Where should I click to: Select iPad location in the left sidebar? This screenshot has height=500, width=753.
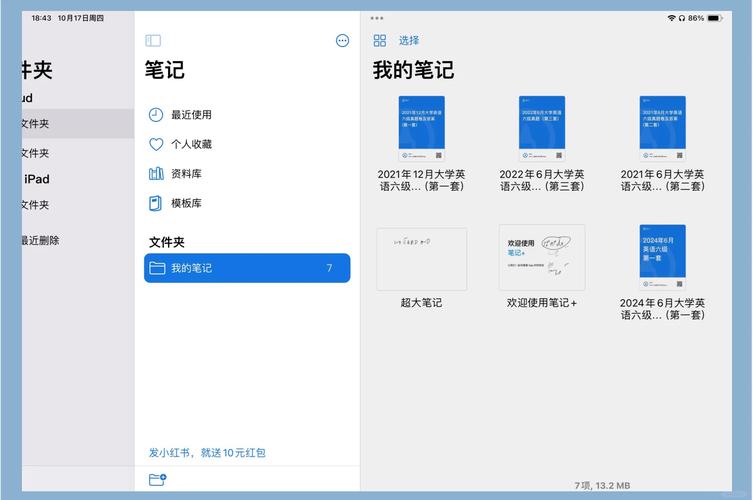point(36,179)
